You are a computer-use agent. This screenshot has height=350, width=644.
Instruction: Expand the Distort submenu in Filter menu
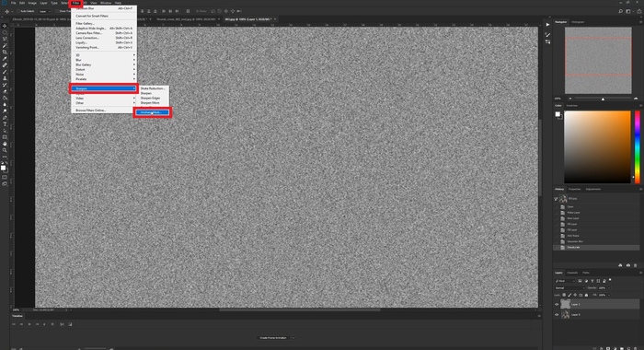coord(104,69)
